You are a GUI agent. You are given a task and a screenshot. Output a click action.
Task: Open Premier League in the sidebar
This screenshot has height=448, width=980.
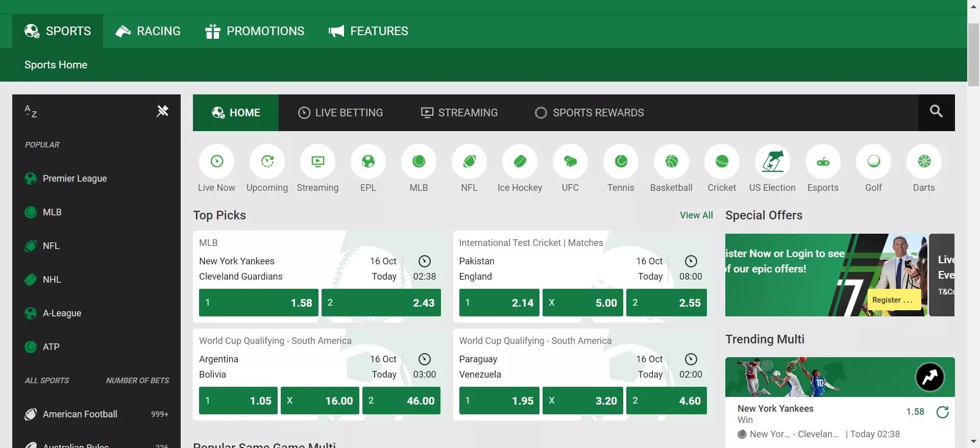point(75,179)
